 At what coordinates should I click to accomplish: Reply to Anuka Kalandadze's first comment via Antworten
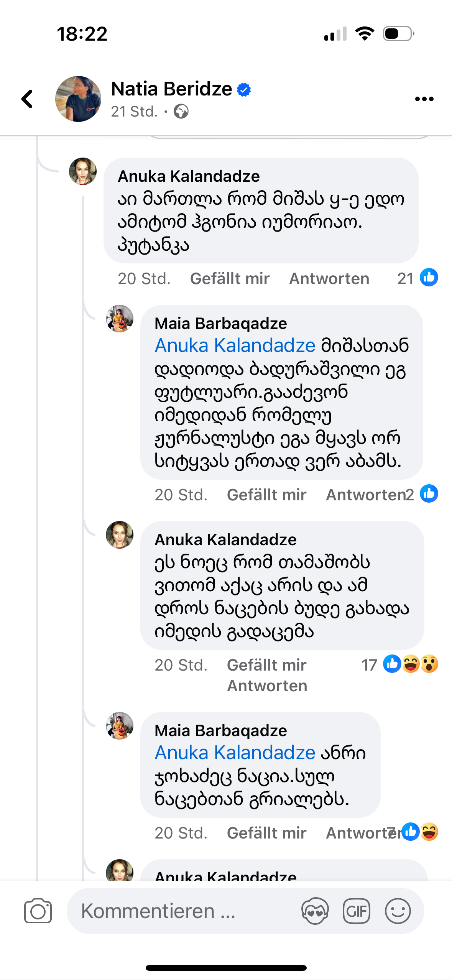click(x=329, y=279)
